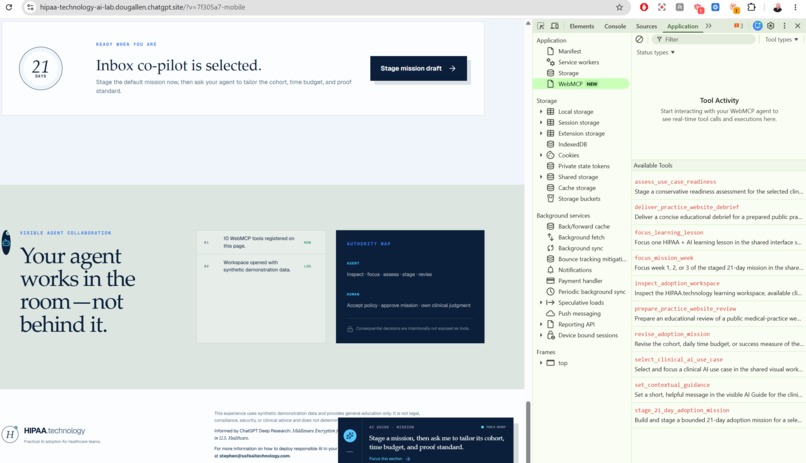Clear the tool activity log
Screen dimensions: 806x463
click(639, 39)
